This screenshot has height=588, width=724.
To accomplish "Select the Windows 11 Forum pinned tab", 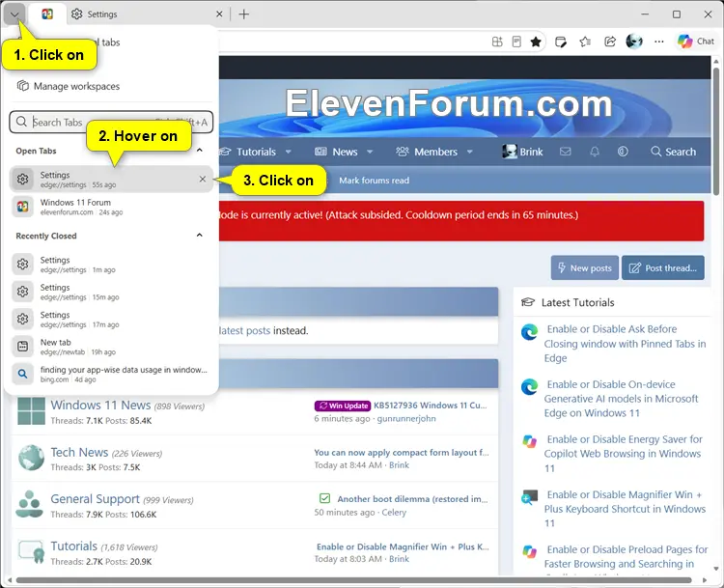I will [x=47, y=14].
